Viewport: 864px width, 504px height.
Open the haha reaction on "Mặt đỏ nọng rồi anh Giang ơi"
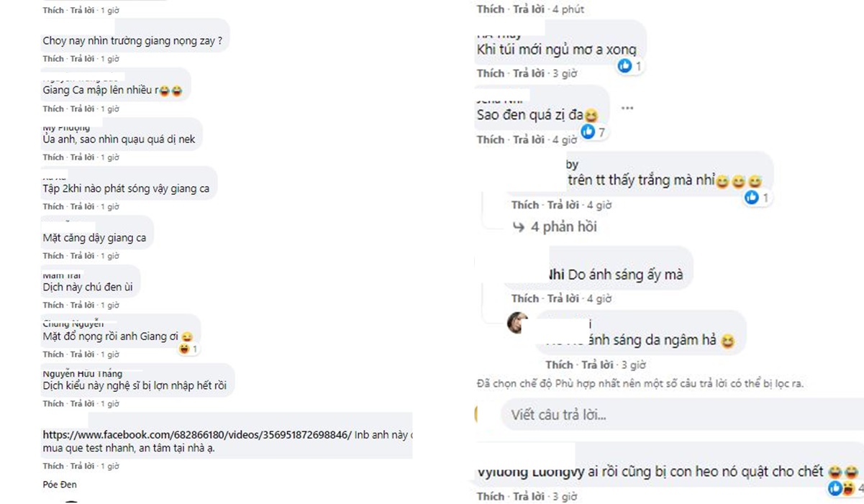coord(188,349)
